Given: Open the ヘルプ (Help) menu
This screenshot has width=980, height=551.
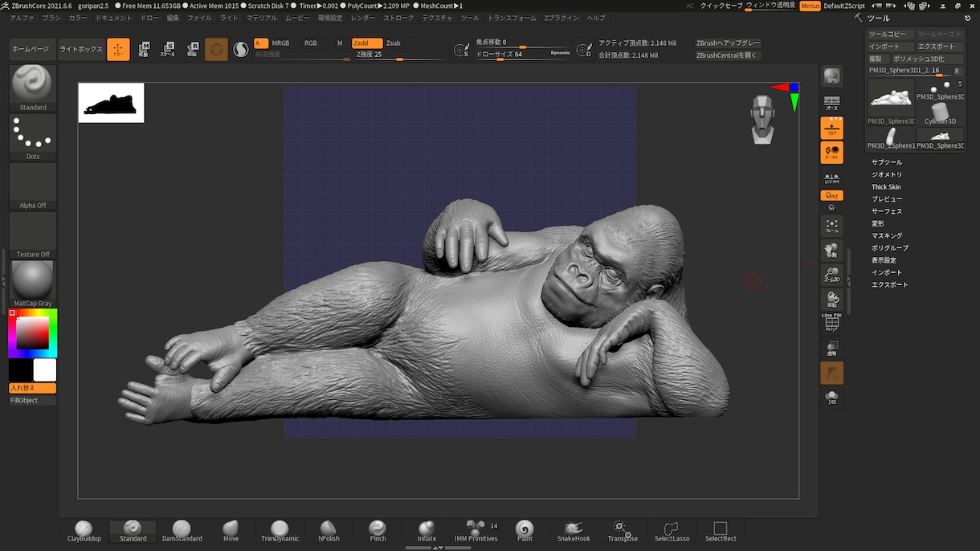Looking at the screenshot, I should [596, 18].
